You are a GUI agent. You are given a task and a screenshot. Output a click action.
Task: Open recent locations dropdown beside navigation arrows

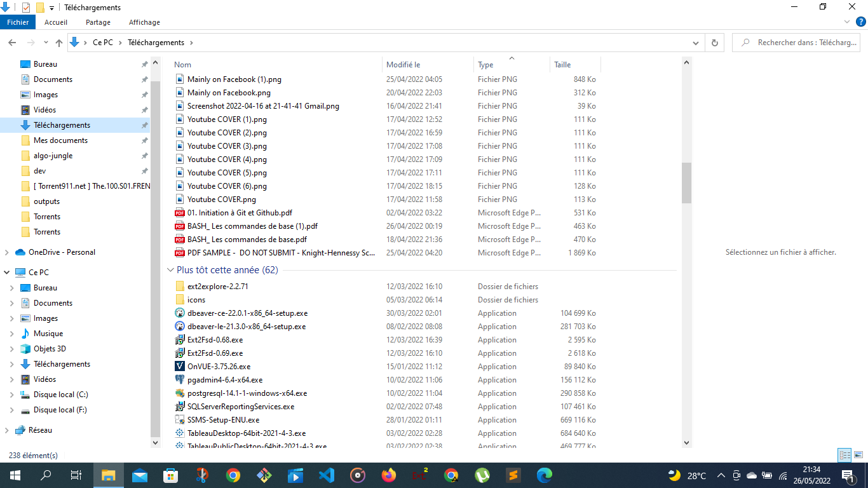point(46,43)
